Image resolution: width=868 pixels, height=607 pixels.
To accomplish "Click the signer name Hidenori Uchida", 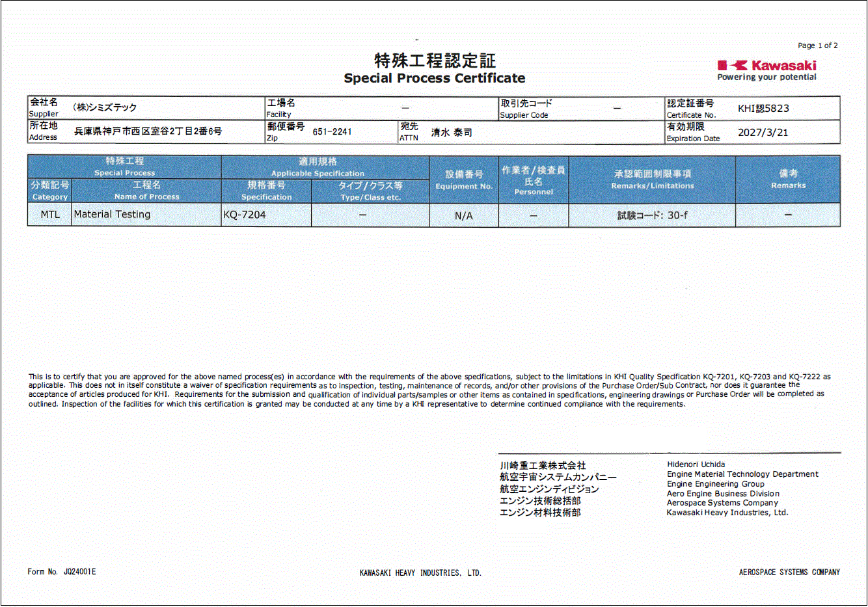I will (x=696, y=465).
